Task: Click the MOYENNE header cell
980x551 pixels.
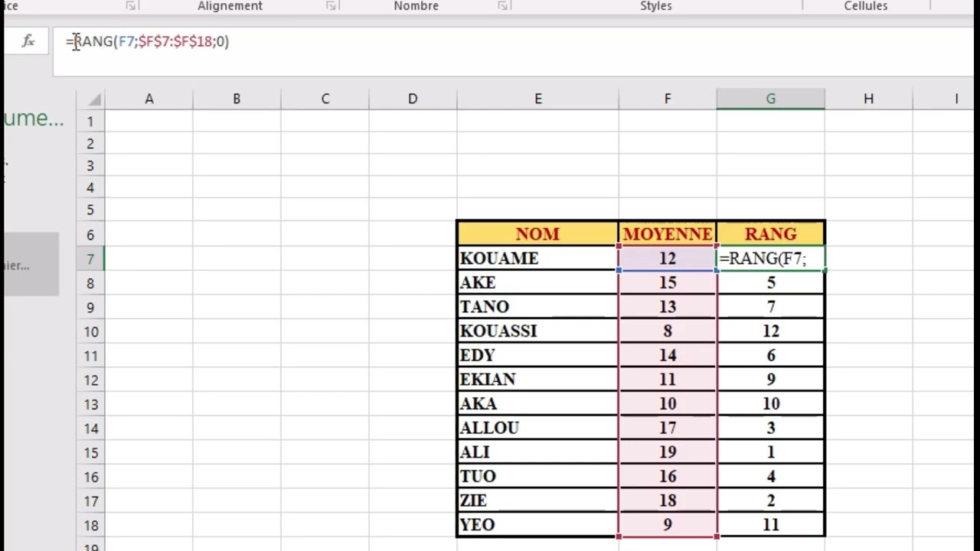Action: pos(668,234)
